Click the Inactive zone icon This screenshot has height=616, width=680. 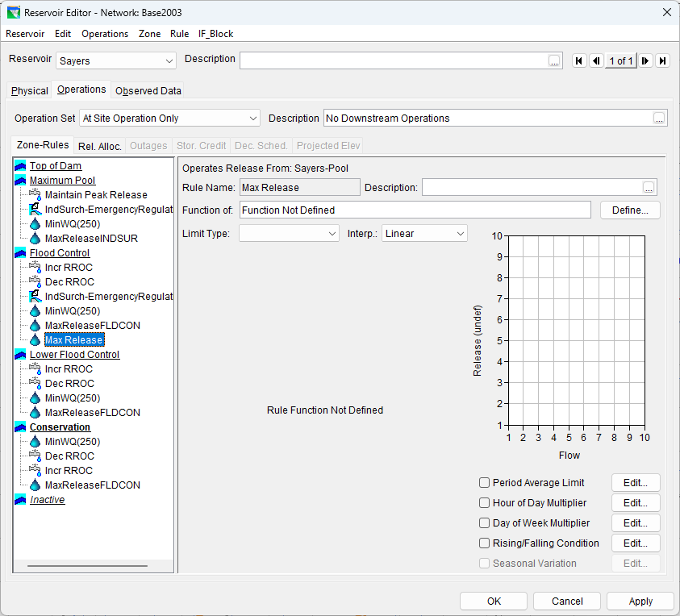20,500
